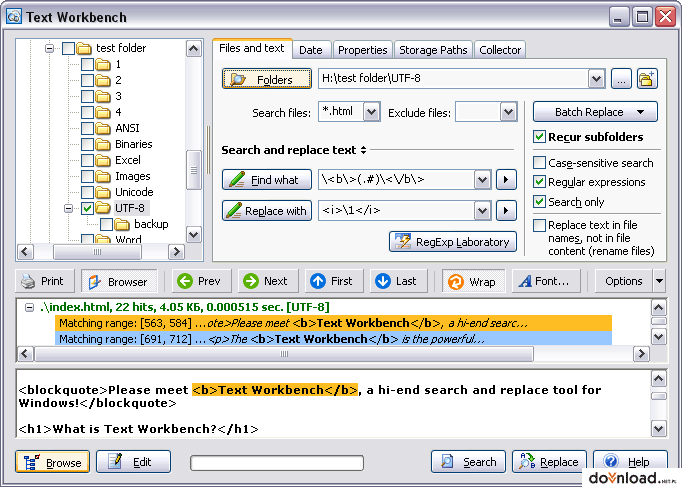Image resolution: width=682 pixels, height=487 pixels.
Task: Check the ANSI folder checkbox
Action: pyautogui.click(x=87, y=128)
